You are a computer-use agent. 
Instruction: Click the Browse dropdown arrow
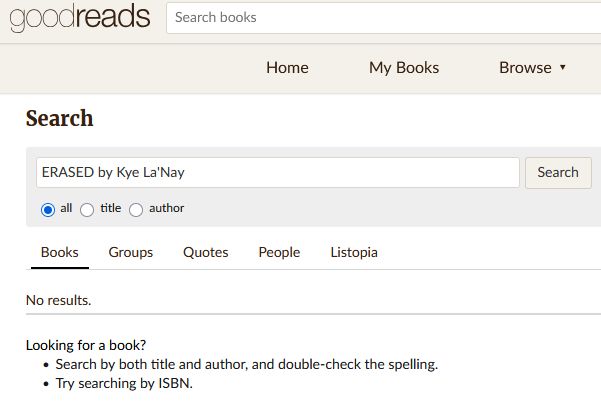coord(562,67)
